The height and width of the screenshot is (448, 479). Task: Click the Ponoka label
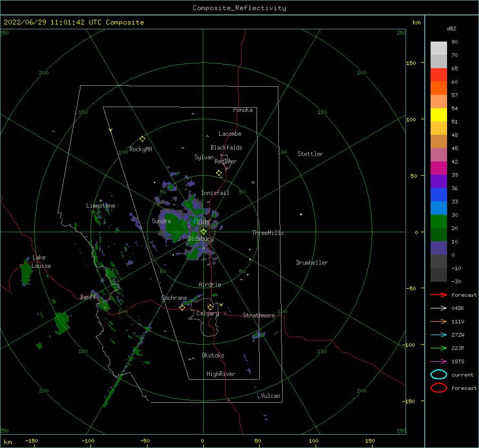click(243, 110)
